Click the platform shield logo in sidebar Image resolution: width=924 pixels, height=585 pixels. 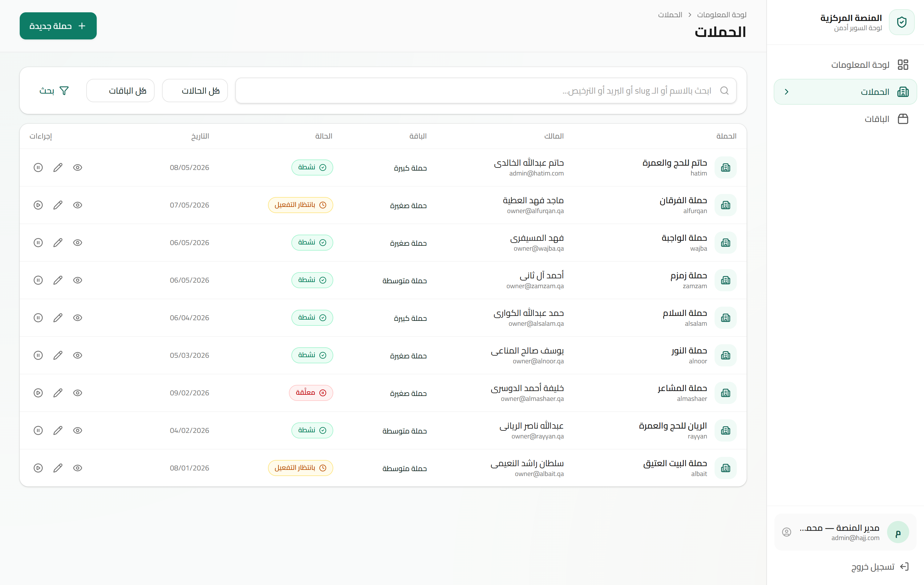tap(902, 22)
